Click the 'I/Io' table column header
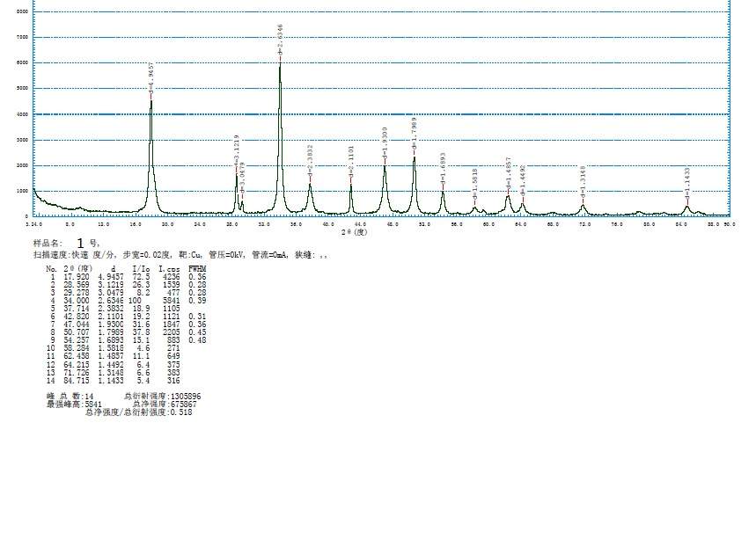This screenshot has height=554, width=756. coord(142,269)
